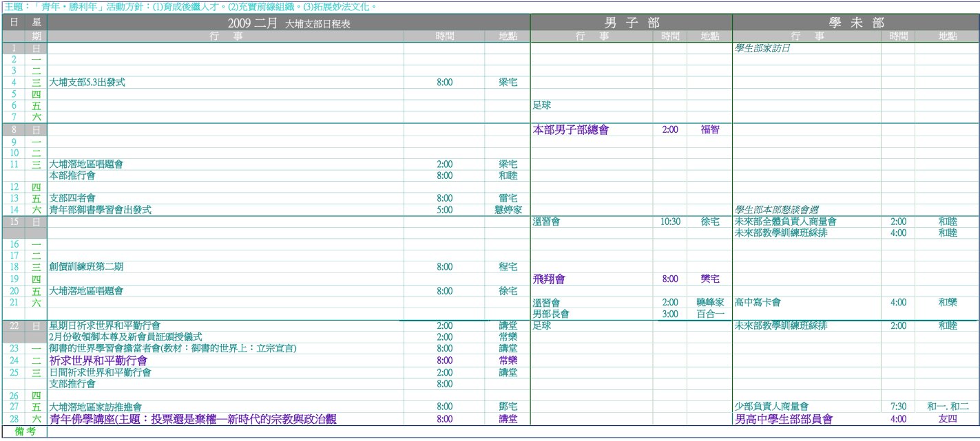
Task: Click the '青年佛學講座' event on day 28
Action: point(194,418)
